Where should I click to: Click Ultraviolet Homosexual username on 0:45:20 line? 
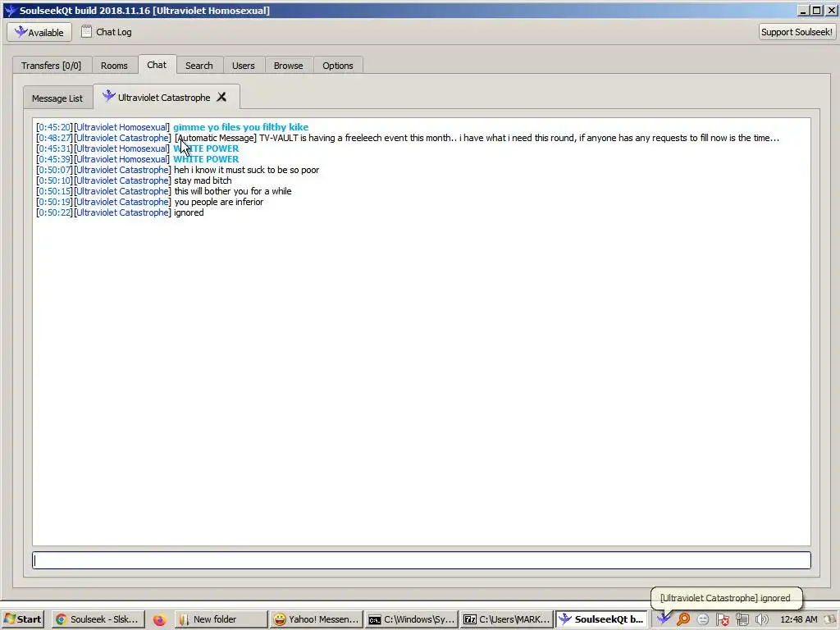pos(122,127)
